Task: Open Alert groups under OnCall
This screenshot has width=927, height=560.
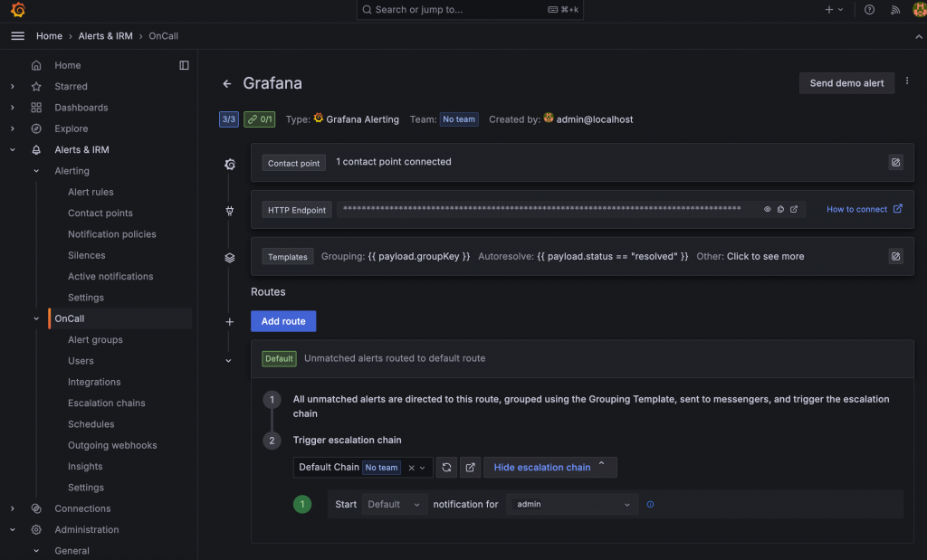Action: pyautogui.click(x=95, y=339)
